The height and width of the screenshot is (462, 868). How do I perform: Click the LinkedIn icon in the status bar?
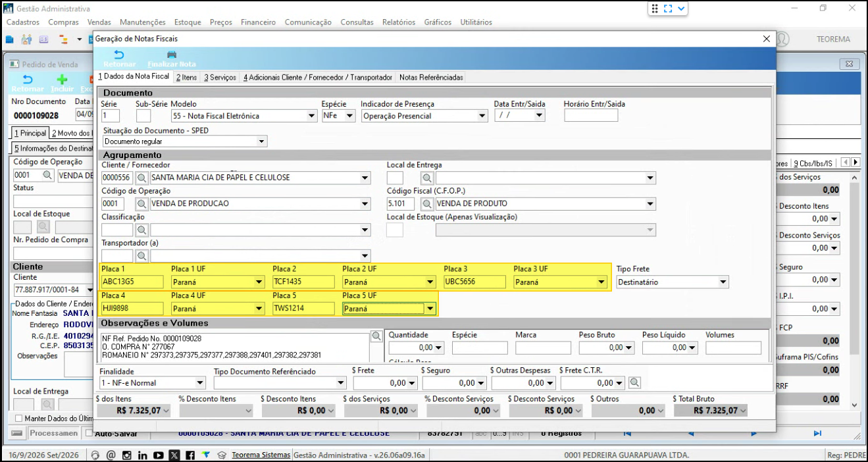click(142, 455)
